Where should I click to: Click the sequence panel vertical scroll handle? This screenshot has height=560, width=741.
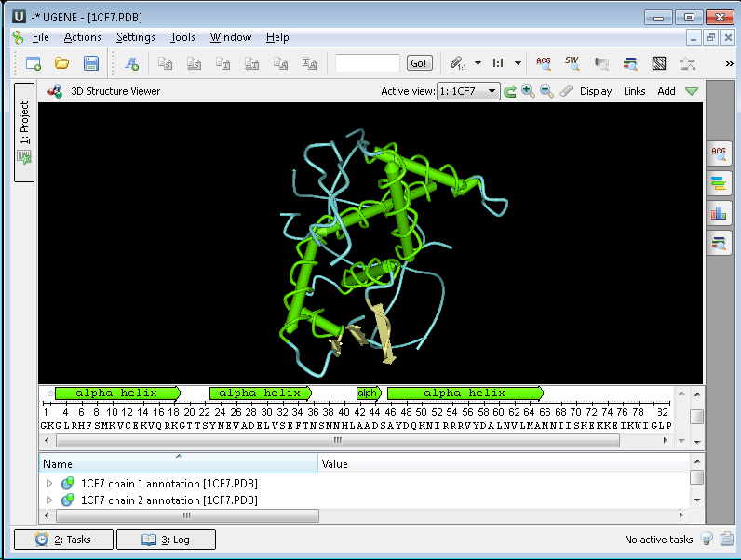(x=696, y=417)
